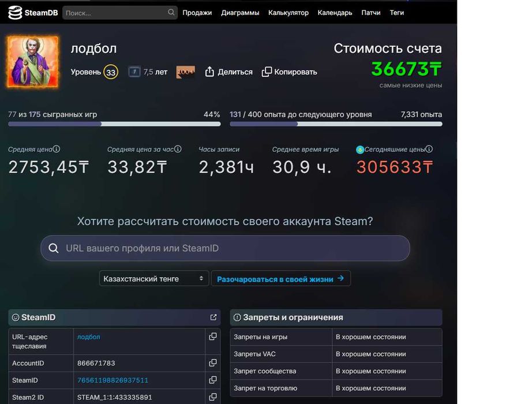This screenshot has height=404, width=532.
Task: Open the Теги menu
Action: click(x=396, y=13)
